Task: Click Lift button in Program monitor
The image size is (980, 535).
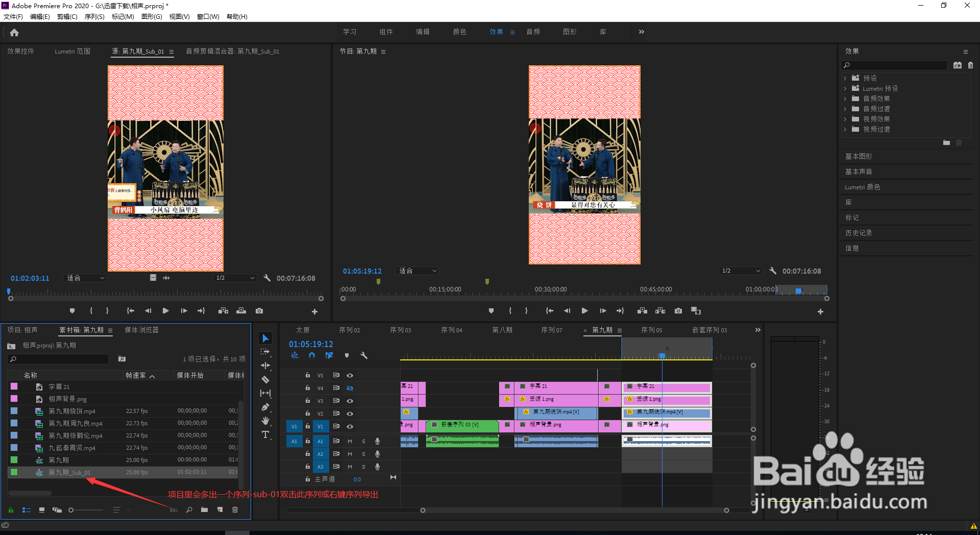Action: 642,311
